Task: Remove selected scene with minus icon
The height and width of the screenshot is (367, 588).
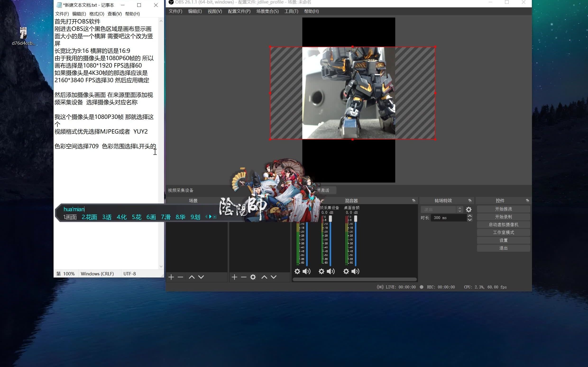Action: pos(180,277)
